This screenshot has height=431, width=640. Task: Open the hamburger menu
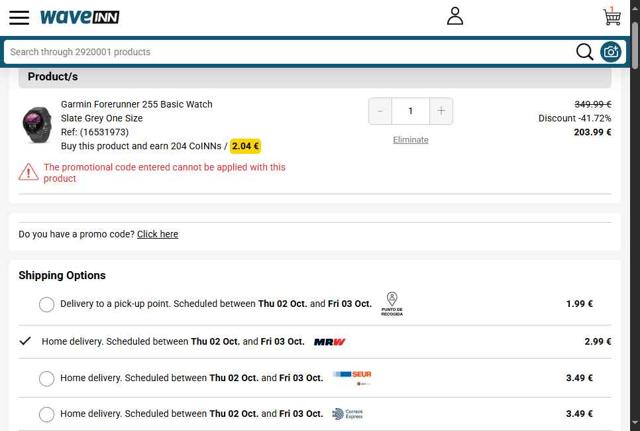[19, 17]
